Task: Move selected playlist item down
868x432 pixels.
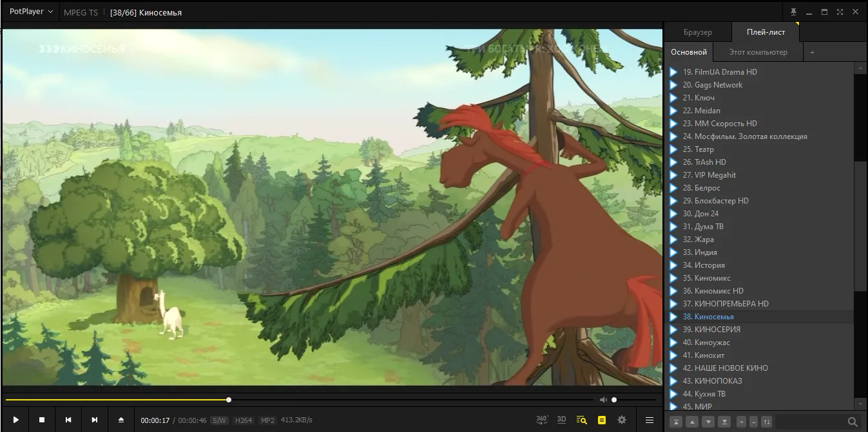Action: (x=708, y=422)
